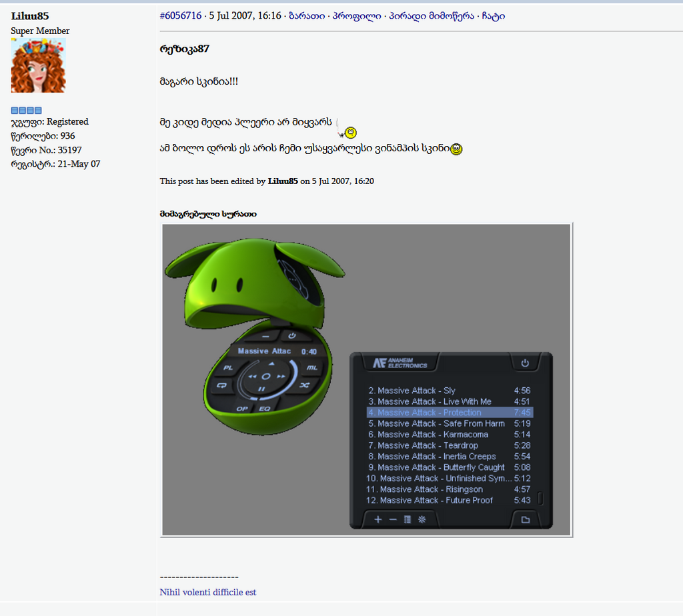Open the PL playlist panel
Image resolution: width=683 pixels, height=616 pixels.
pyautogui.click(x=228, y=368)
